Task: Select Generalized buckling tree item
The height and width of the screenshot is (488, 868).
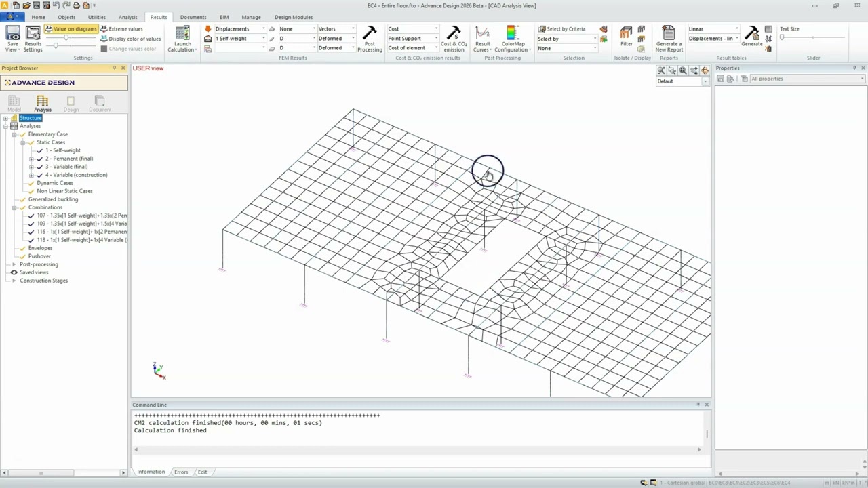Action: (53, 199)
